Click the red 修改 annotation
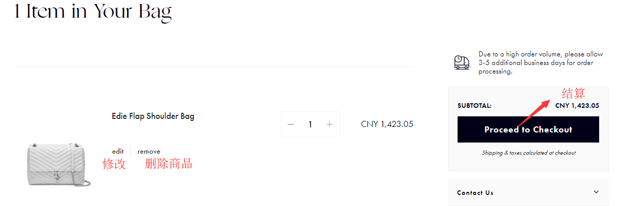This screenshot has width=644, height=206. tap(114, 164)
